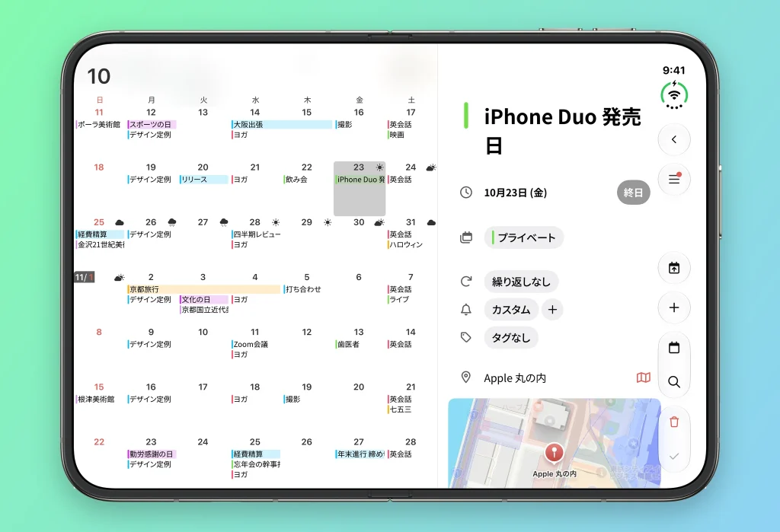
Task: Open the カスタム alert selector
Action: [511, 310]
